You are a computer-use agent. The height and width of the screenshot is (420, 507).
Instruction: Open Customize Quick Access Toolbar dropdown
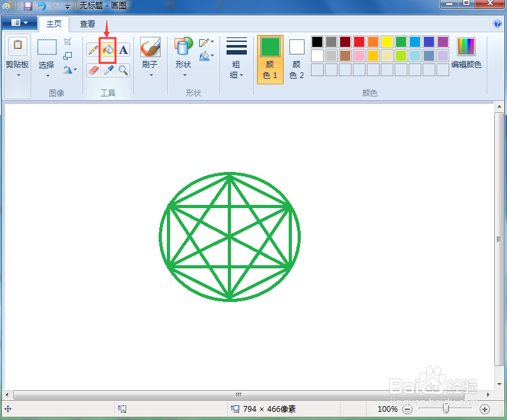67,6
